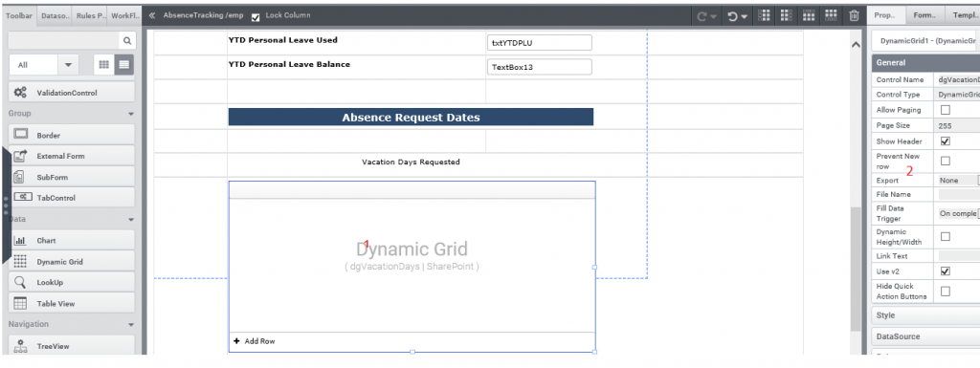Click the plus icon beside Add Row
Viewport: 980px width, 368px height.
tap(237, 341)
